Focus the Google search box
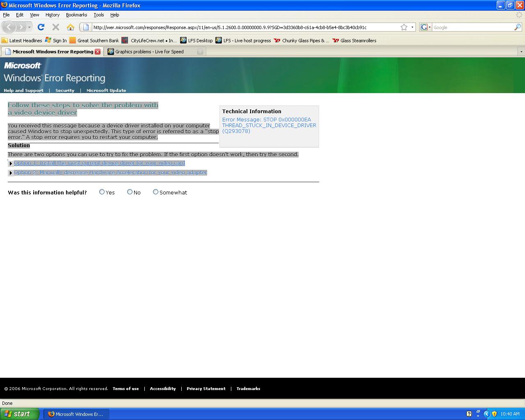This screenshot has width=525, height=420. point(472,27)
